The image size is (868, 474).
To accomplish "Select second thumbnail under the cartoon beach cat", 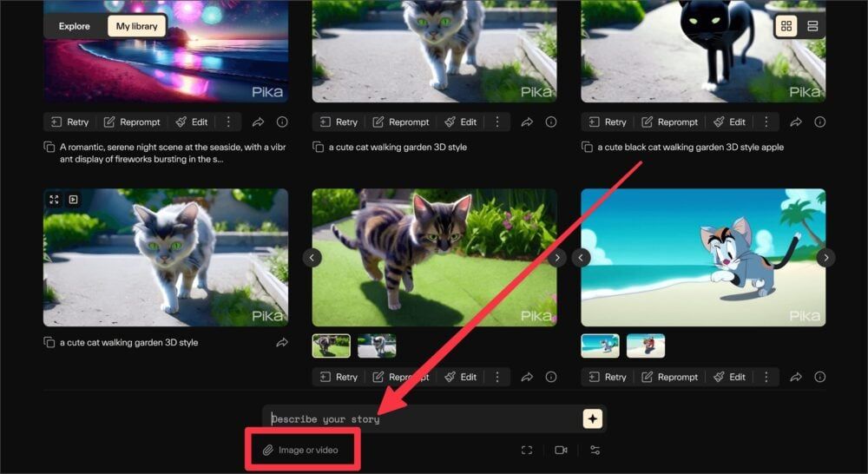I will (x=645, y=346).
